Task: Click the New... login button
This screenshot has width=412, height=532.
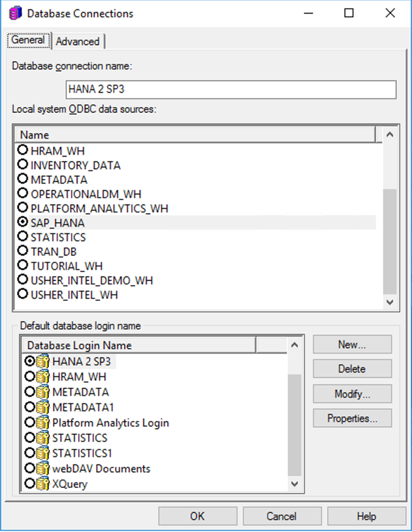Action: click(x=352, y=345)
